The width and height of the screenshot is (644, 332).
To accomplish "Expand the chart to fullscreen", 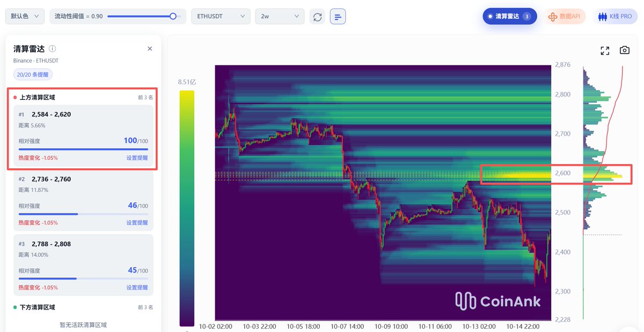I will 605,50.
